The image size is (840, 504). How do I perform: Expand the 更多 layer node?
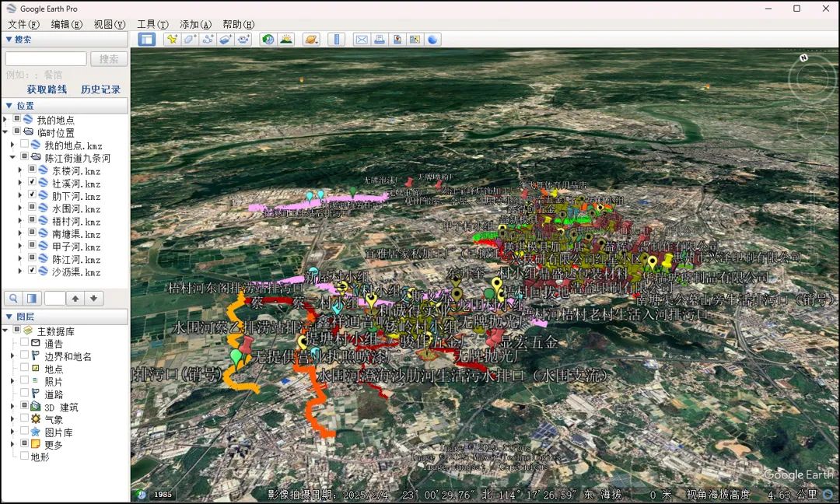click(12, 443)
